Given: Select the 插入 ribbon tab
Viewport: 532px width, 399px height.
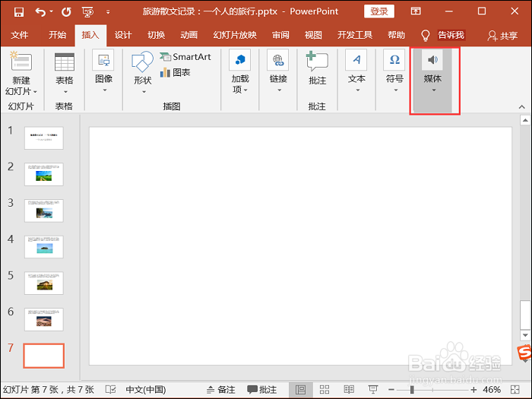Looking at the screenshot, I should (x=90, y=35).
